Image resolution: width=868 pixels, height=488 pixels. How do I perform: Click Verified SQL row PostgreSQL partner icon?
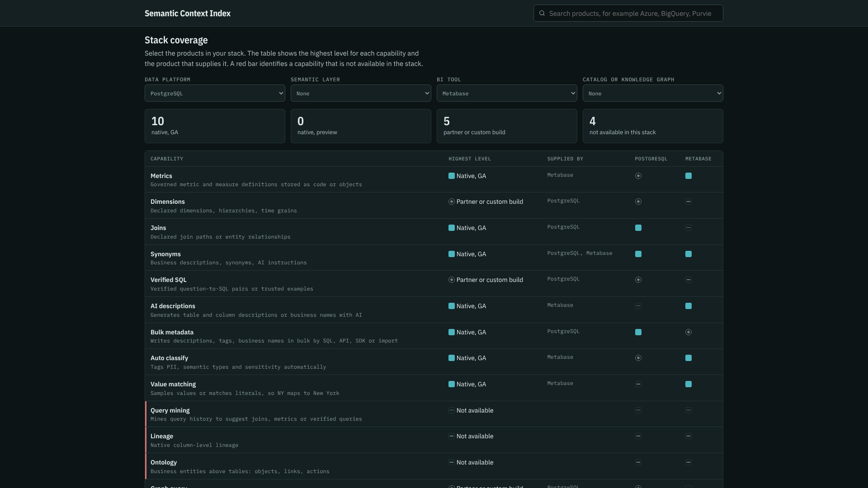click(638, 280)
